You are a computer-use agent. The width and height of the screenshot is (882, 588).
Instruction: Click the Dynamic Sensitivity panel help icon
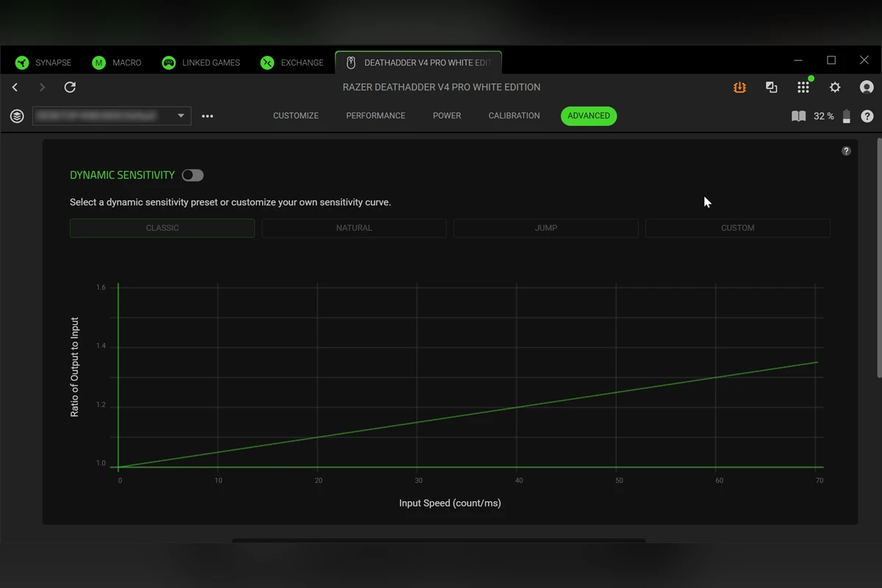click(x=846, y=151)
